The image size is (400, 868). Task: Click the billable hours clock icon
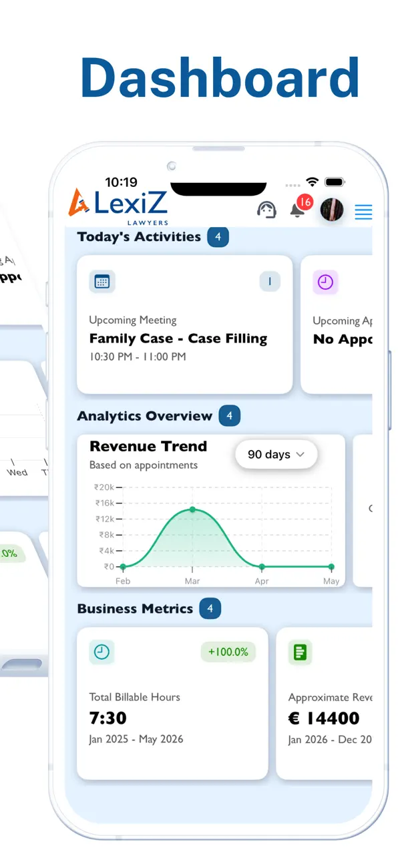pos(102,652)
